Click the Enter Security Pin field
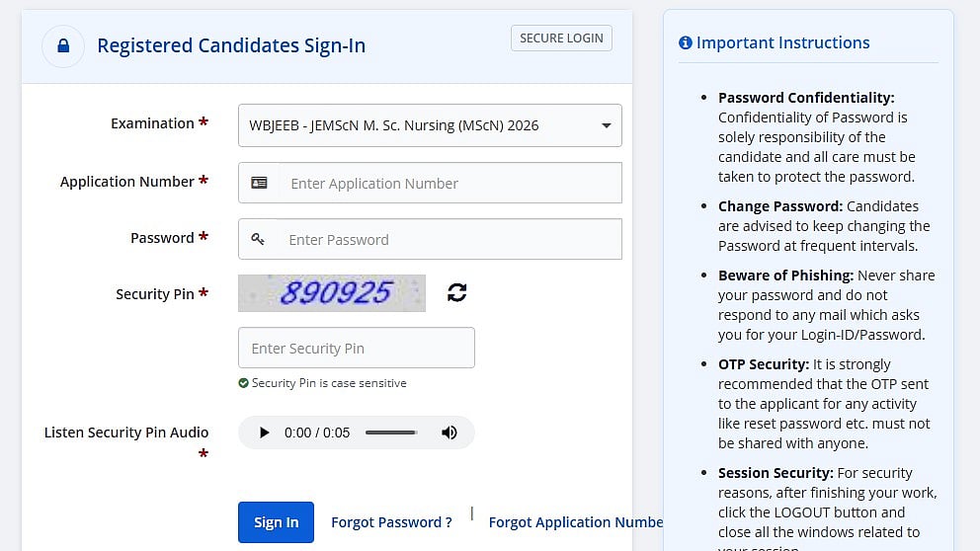 357,349
